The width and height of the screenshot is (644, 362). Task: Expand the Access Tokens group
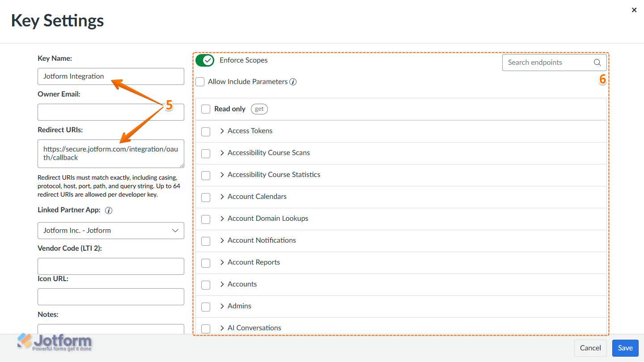point(222,131)
